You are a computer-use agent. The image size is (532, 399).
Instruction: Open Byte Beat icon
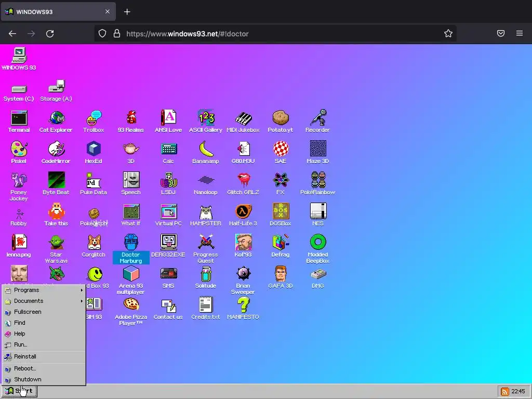click(56, 184)
